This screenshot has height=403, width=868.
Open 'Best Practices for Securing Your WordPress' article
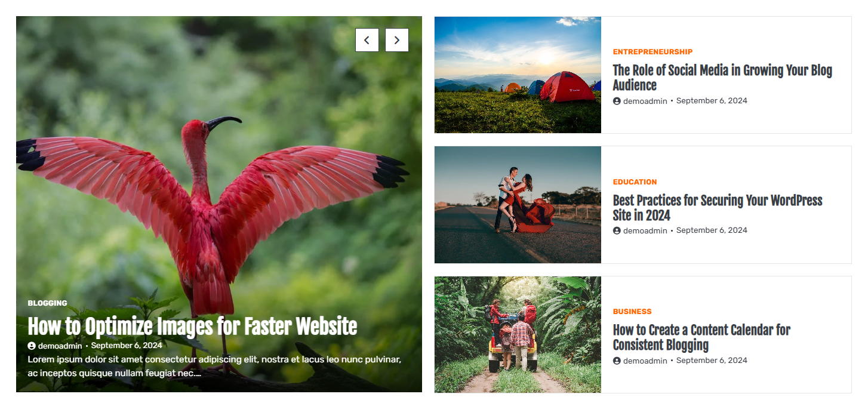click(718, 208)
